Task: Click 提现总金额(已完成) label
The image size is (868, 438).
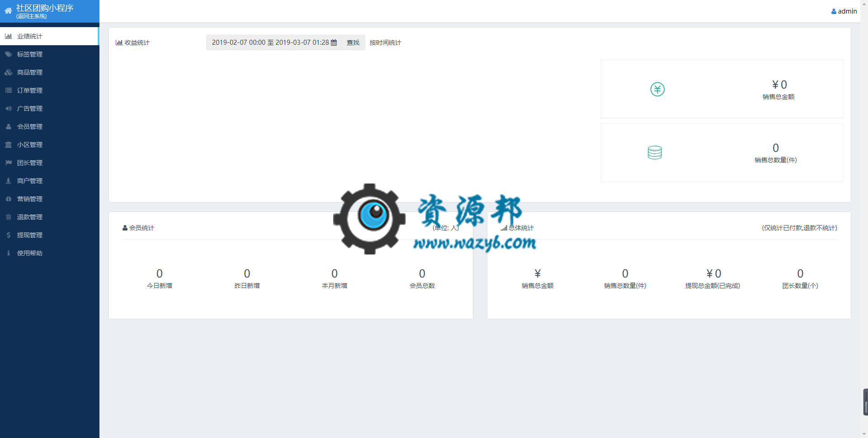Action: click(712, 286)
